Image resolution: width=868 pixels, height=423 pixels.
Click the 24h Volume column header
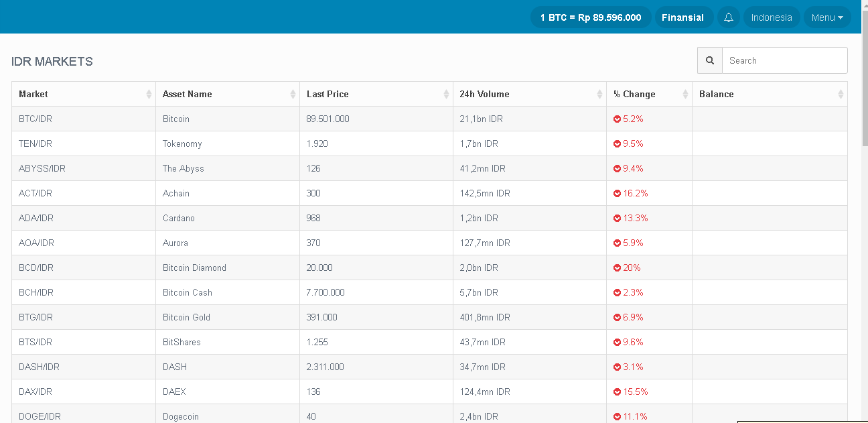(530, 94)
